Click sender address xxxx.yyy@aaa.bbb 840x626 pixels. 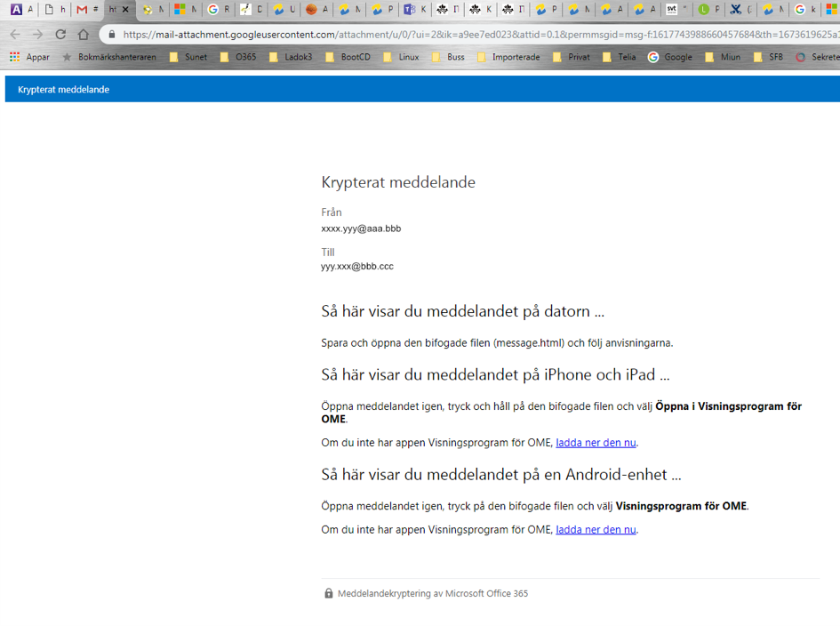pyautogui.click(x=361, y=229)
